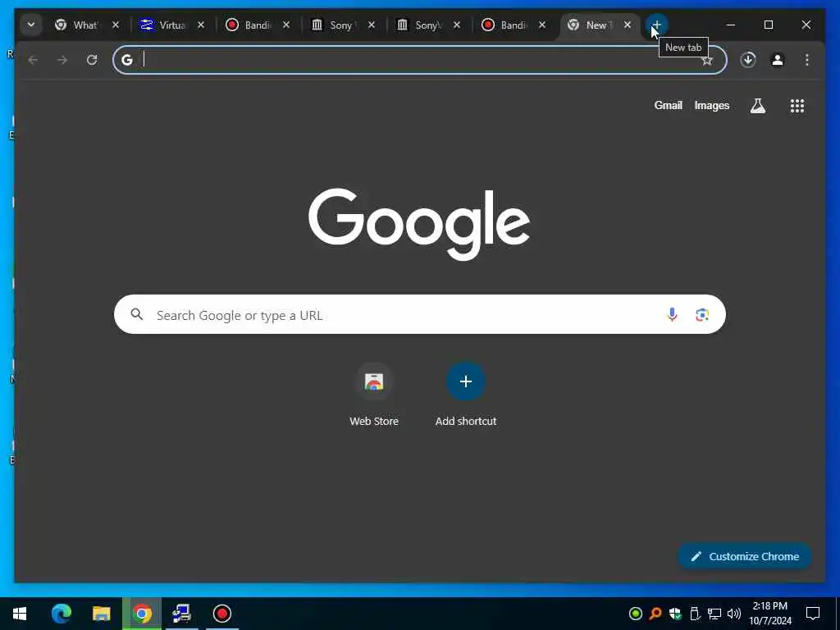Go back with the back arrow
Image resolution: width=840 pixels, height=630 pixels.
[33, 60]
